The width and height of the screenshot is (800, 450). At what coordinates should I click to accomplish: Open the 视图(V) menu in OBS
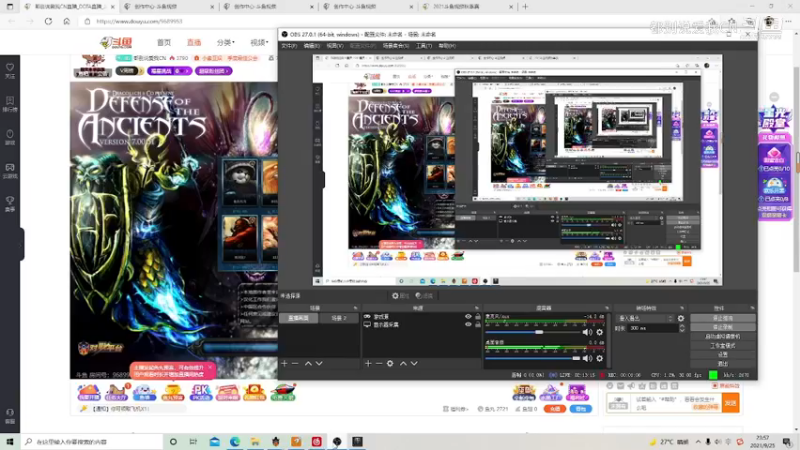click(335, 46)
